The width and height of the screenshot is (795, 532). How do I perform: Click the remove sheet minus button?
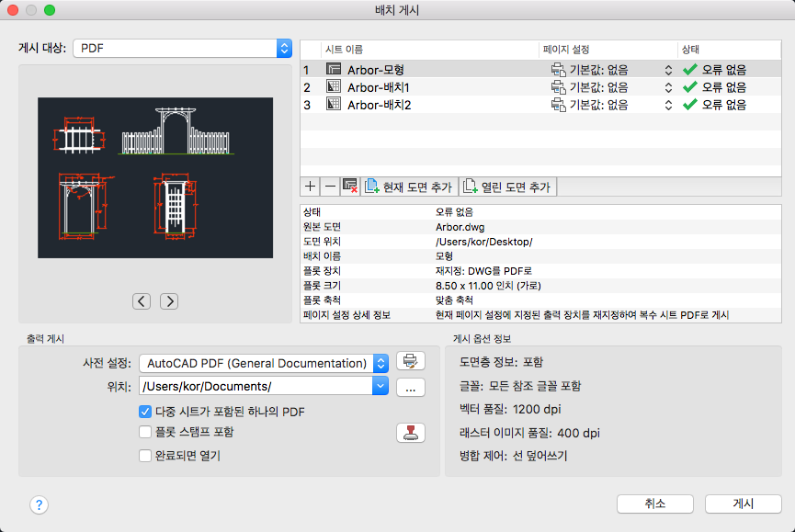coord(330,187)
